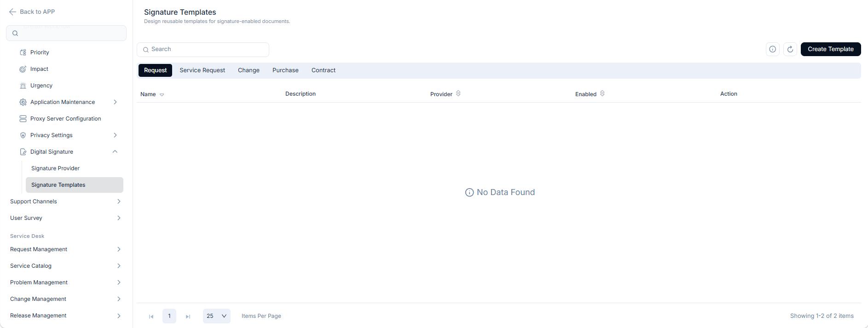Screen dimensions: 868x328
Task: Expand Application Maintenance submenu
Action: pyautogui.click(x=116, y=102)
